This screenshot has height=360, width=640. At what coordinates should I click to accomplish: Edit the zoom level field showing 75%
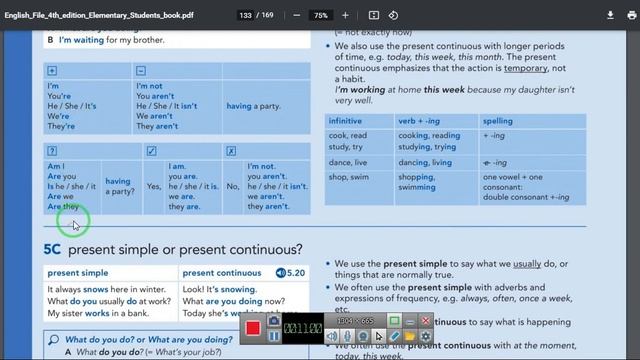(x=321, y=15)
